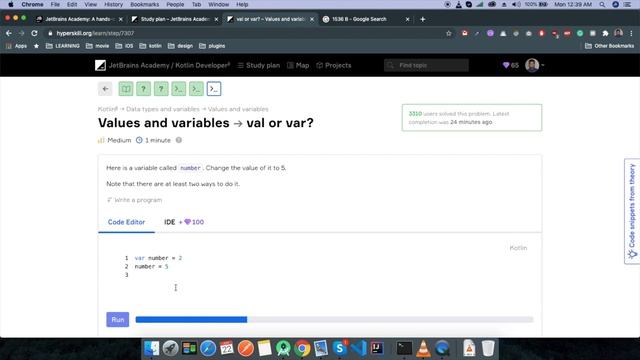Click the Kotlin language label in editor
The height and width of the screenshot is (360, 640).
pyautogui.click(x=518, y=248)
